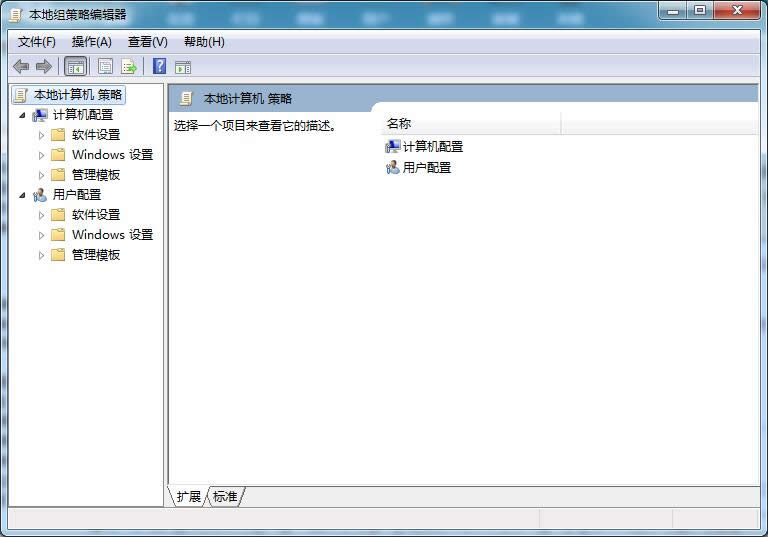Maximize the 本地组策略编辑器 window
This screenshot has height=537, width=768.
coord(700,11)
